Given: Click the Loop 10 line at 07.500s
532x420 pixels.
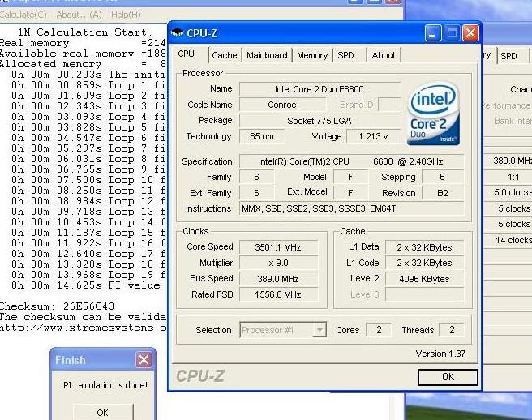Looking at the screenshot, I should pos(88,180).
